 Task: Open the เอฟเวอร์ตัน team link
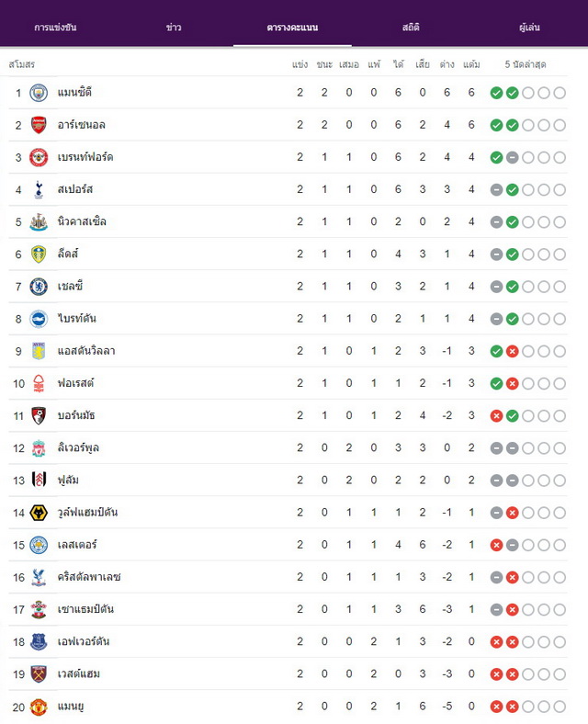coord(84,642)
